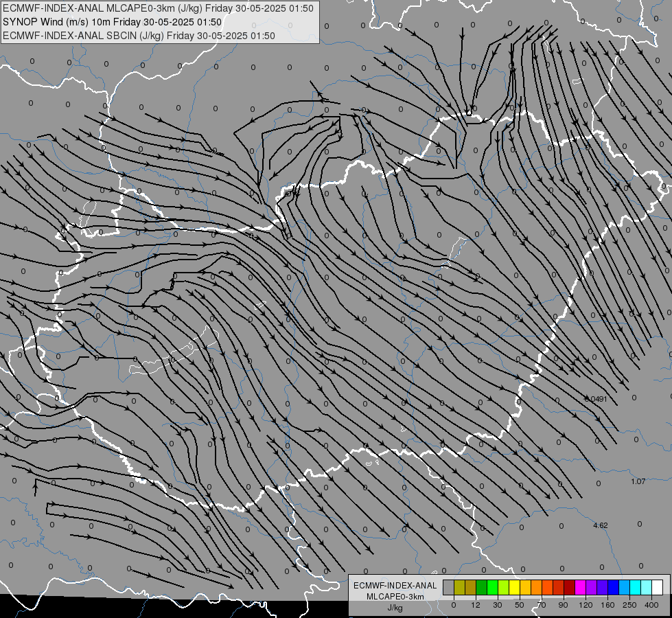Click the sky blue legend swatch
Screen dimensions: 672x618
point(625,587)
